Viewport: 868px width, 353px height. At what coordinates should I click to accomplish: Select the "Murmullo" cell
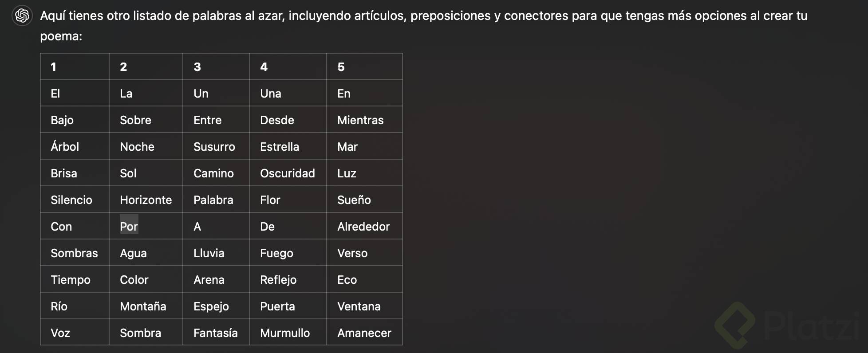284,333
